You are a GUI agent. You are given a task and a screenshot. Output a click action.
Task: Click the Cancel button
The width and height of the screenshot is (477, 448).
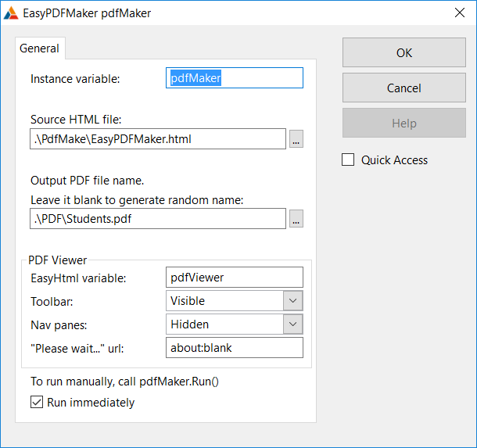[404, 88]
